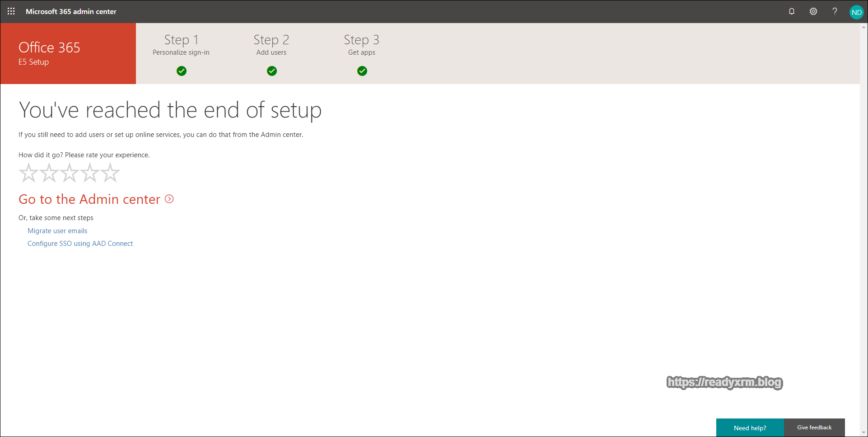Rate the experience one star
The width and height of the screenshot is (868, 437).
click(28, 173)
